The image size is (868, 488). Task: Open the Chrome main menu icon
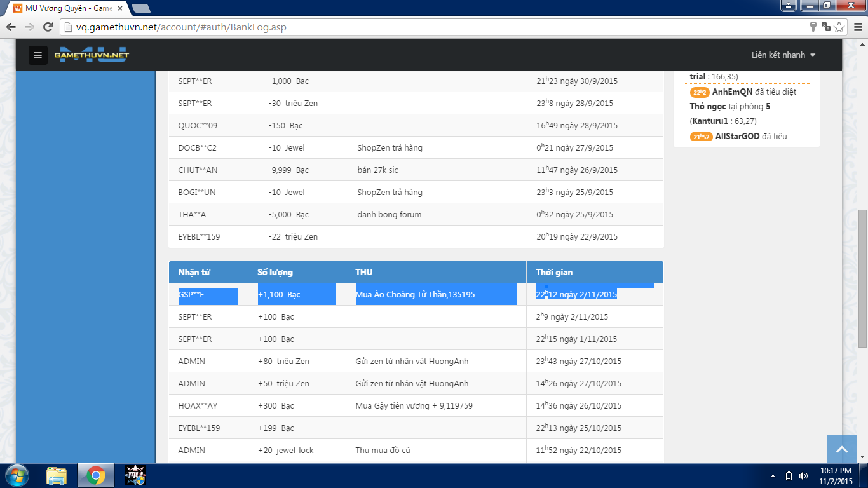click(x=856, y=27)
